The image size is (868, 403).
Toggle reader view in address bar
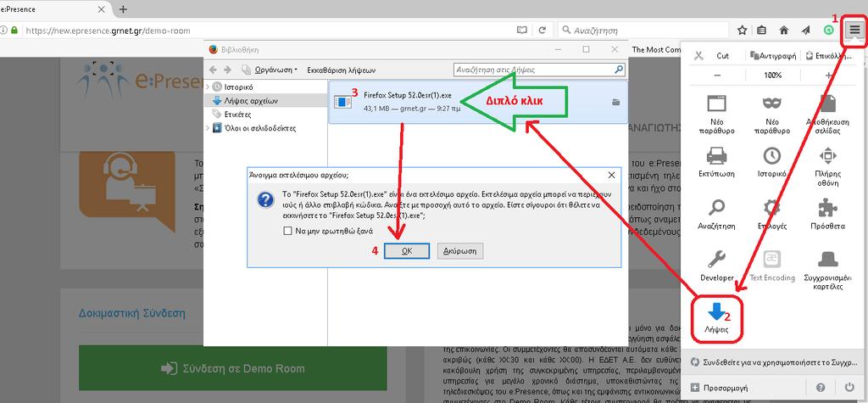521,31
